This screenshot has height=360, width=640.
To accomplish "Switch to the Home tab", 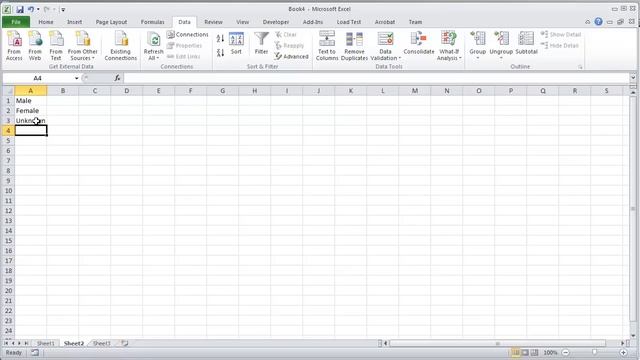I will click(46, 22).
